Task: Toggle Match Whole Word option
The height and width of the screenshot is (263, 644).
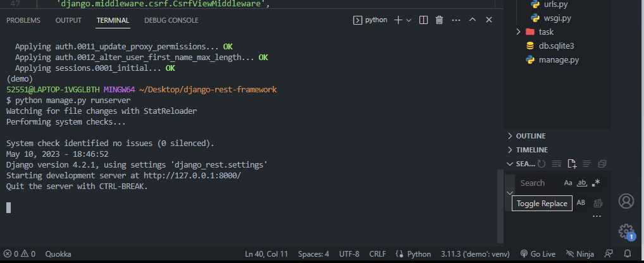Action: [x=582, y=183]
